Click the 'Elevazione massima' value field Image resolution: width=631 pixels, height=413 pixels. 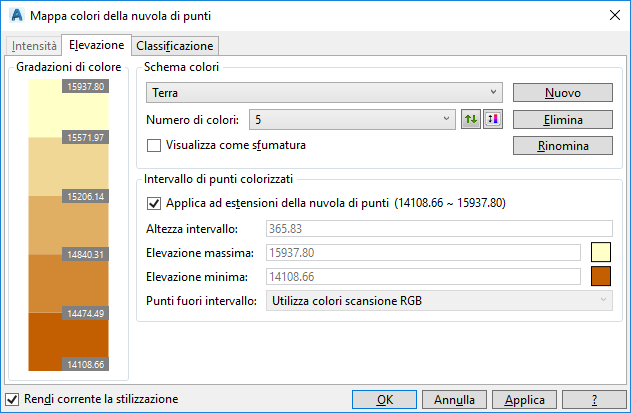coord(423,252)
